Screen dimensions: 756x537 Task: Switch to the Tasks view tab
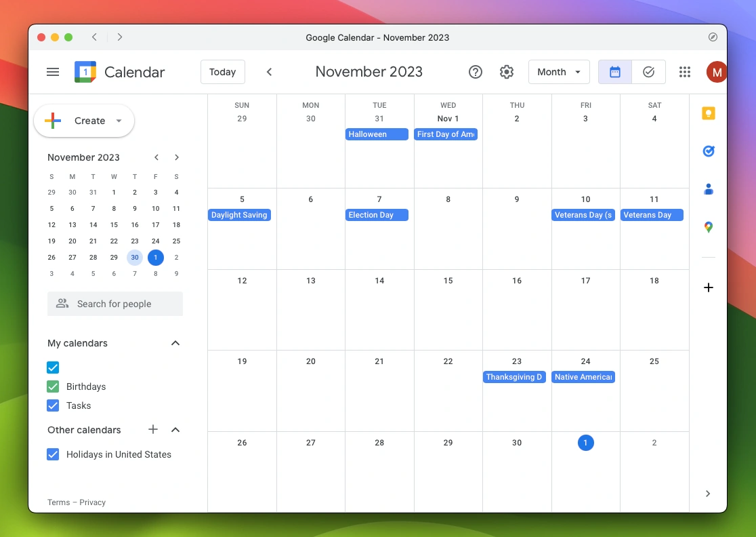(648, 71)
